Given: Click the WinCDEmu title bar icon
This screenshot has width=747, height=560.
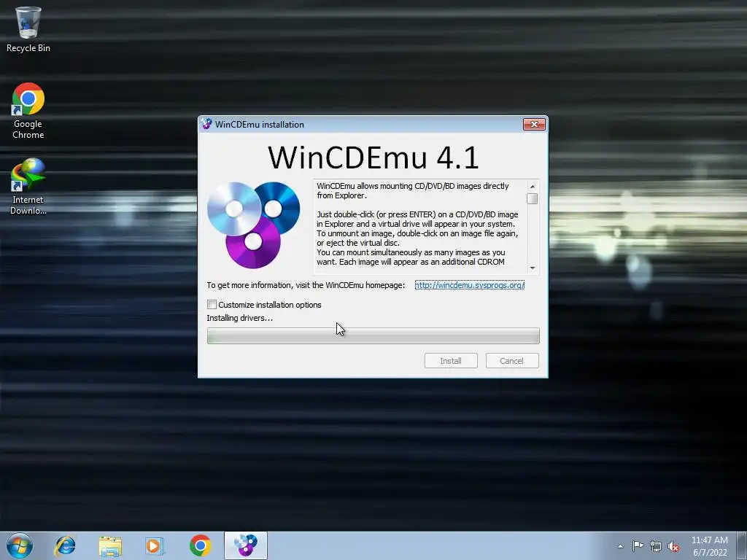Looking at the screenshot, I should [x=206, y=124].
